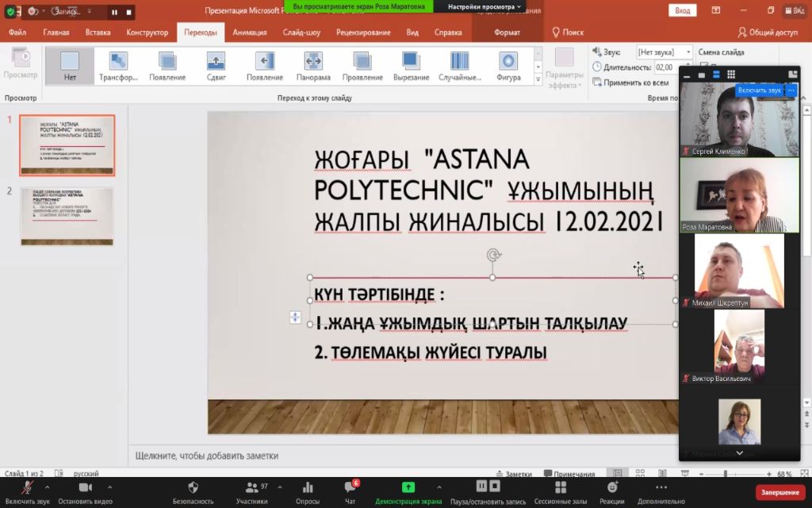Select the 'Нет' (none) transition
This screenshot has width=812, height=508.
(x=70, y=66)
